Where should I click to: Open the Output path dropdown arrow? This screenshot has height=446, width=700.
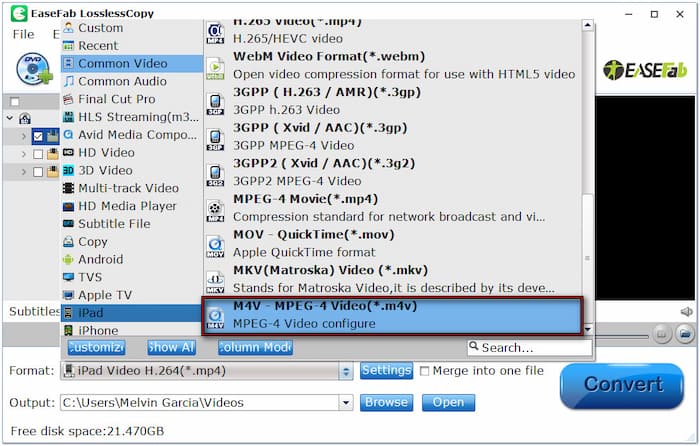(x=346, y=403)
